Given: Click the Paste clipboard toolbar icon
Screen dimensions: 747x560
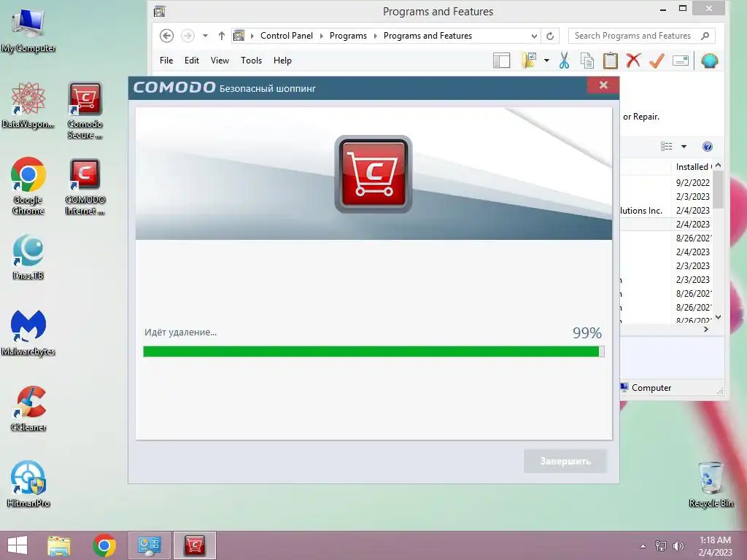Looking at the screenshot, I should pyautogui.click(x=611, y=61).
